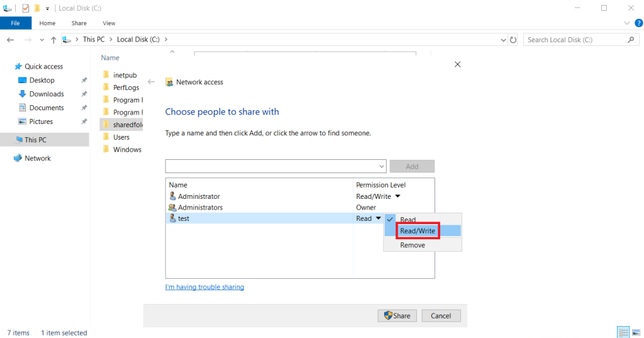Expand the address bar history dropdown
Screen dimensions: 644x338
pos(503,40)
